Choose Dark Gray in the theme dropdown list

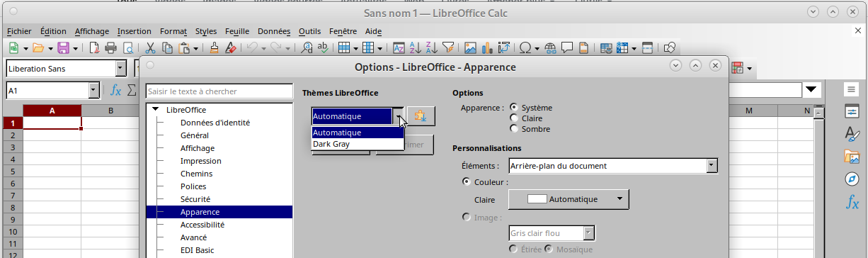358,144
